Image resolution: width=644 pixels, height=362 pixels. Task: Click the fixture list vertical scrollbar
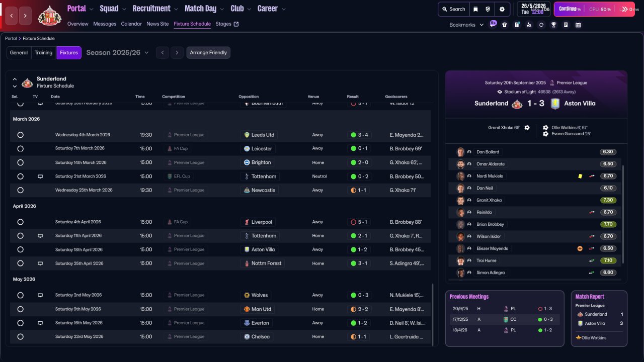(x=432, y=314)
